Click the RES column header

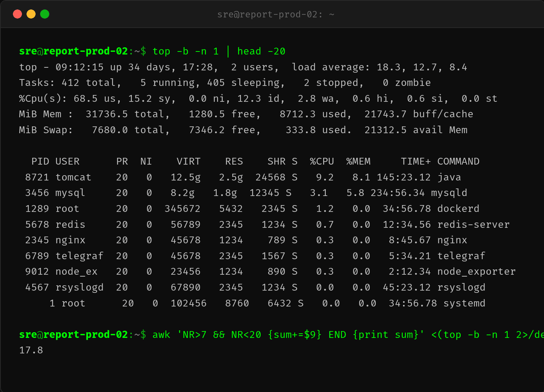click(x=234, y=162)
